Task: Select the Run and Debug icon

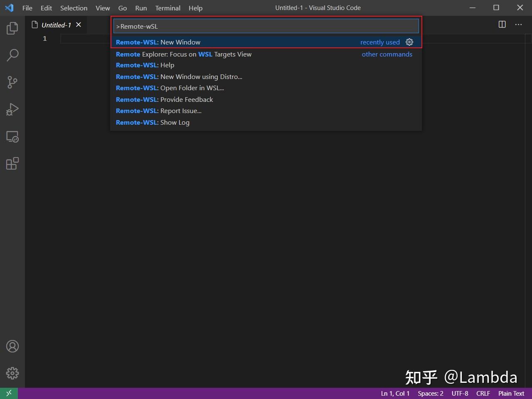Action: pyautogui.click(x=12, y=109)
